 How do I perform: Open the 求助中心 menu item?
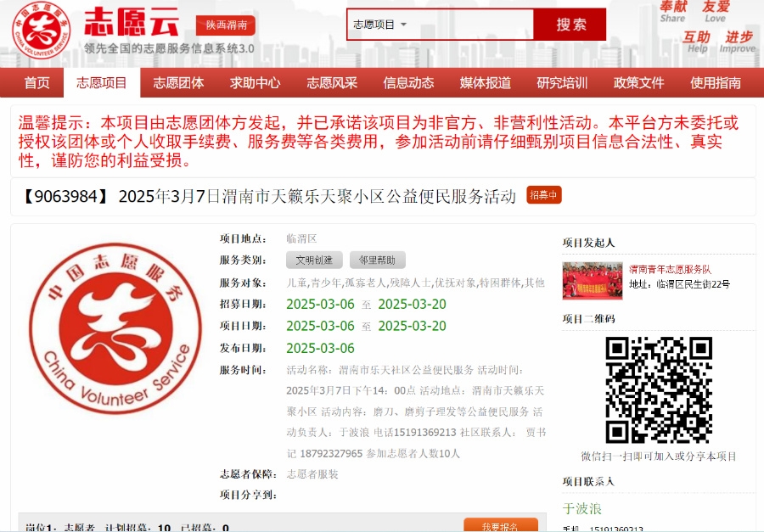point(255,82)
